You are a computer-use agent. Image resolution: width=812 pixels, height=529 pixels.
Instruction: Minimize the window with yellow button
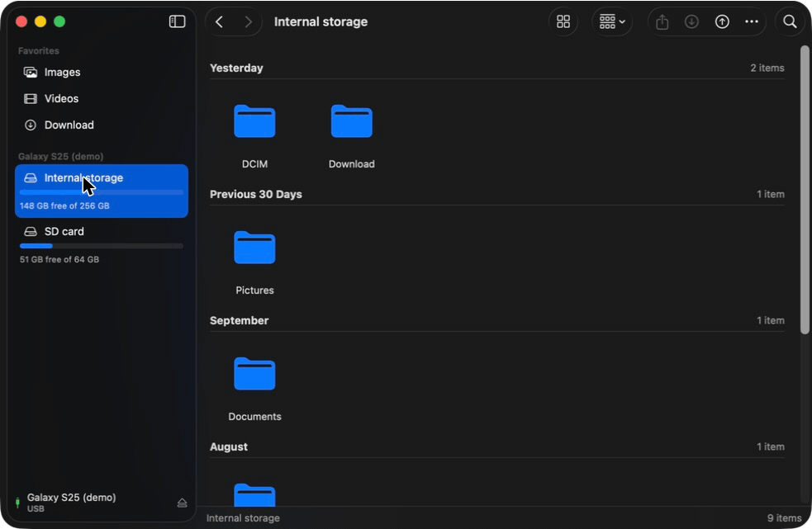tap(40, 21)
